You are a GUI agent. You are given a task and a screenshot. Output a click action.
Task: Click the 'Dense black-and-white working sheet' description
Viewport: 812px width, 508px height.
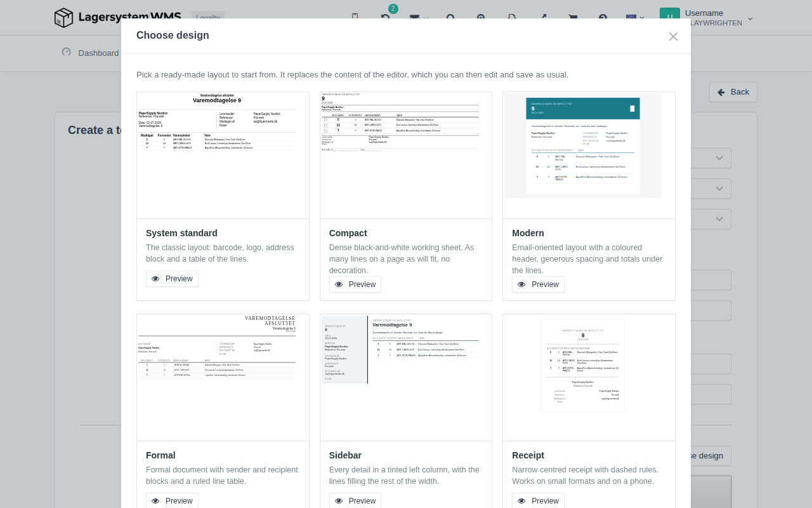[403, 259]
